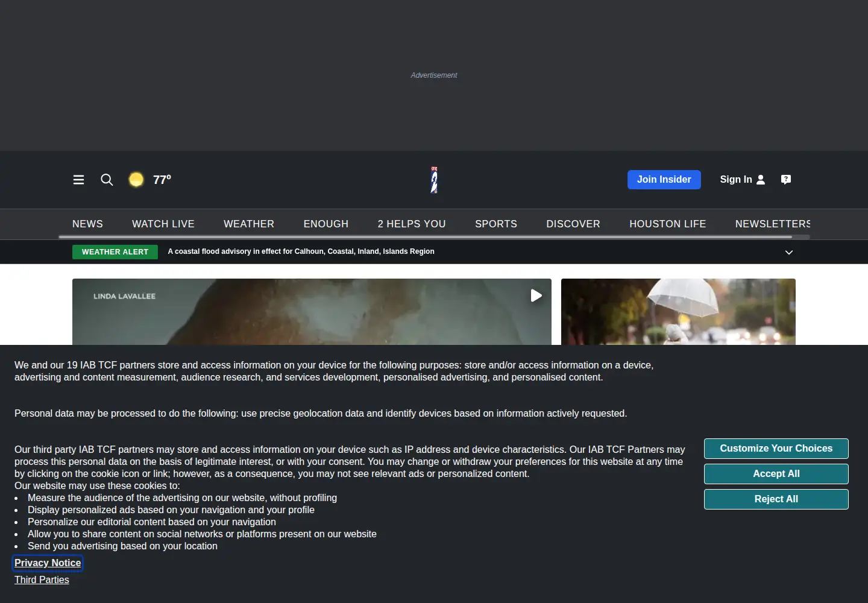Viewport: 868px width, 603px height.
Task: Open the umbrella rain story thumbnail
Action: tap(678, 312)
